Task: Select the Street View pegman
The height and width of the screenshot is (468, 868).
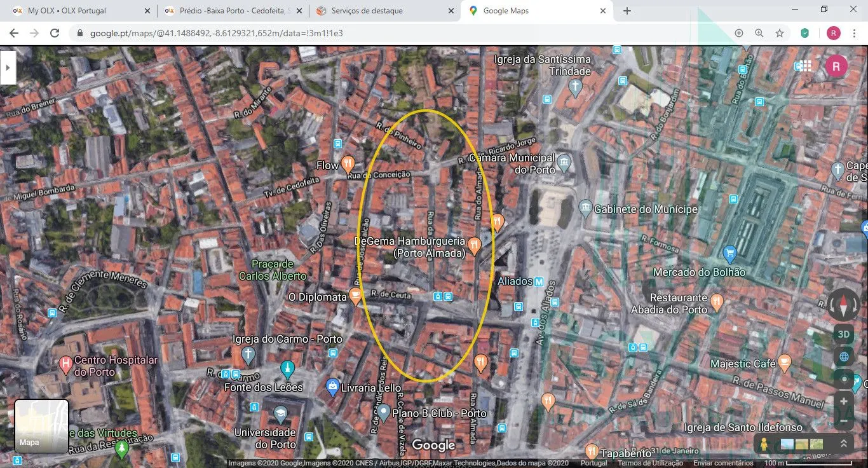Action: click(x=764, y=444)
